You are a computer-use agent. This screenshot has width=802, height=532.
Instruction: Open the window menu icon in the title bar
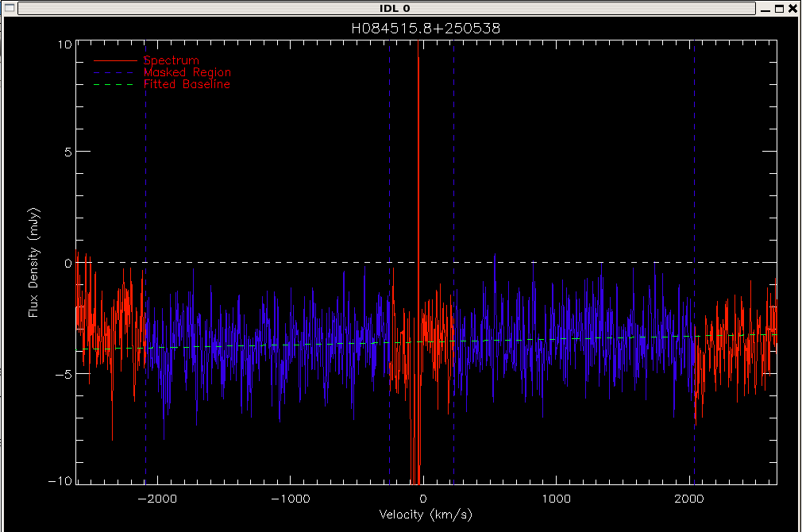point(10,8)
